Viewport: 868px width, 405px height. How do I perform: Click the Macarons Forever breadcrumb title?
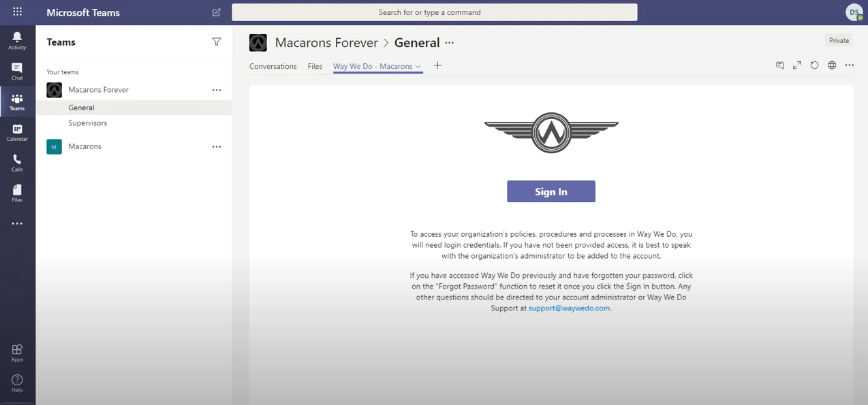326,42
